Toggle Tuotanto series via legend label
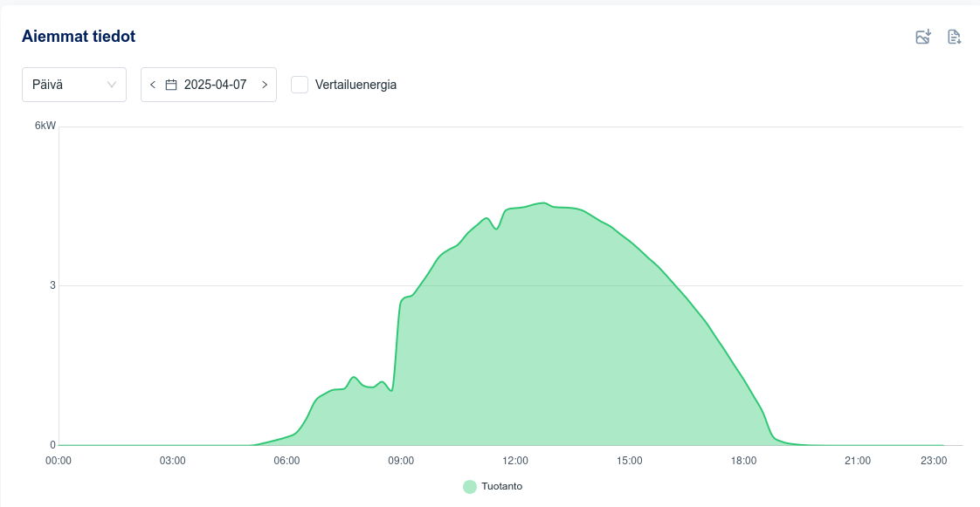Screen dimensions: 980x507 [501, 486]
